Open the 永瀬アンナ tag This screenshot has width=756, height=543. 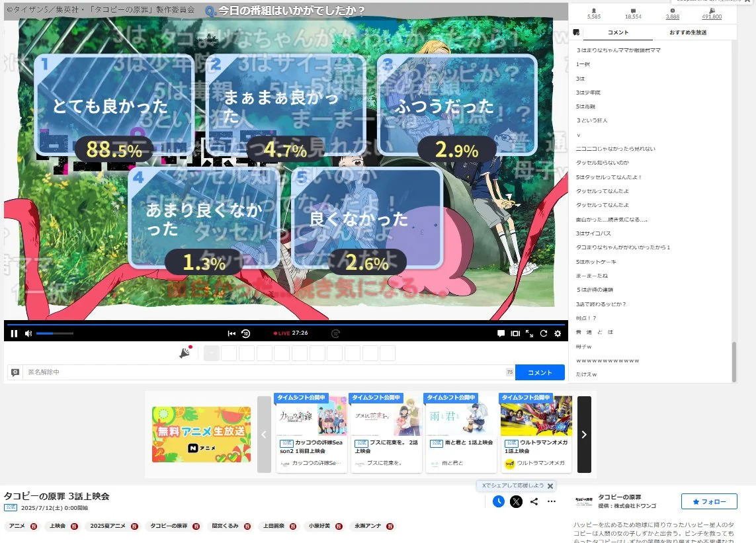pyautogui.click(x=368, y=526)
